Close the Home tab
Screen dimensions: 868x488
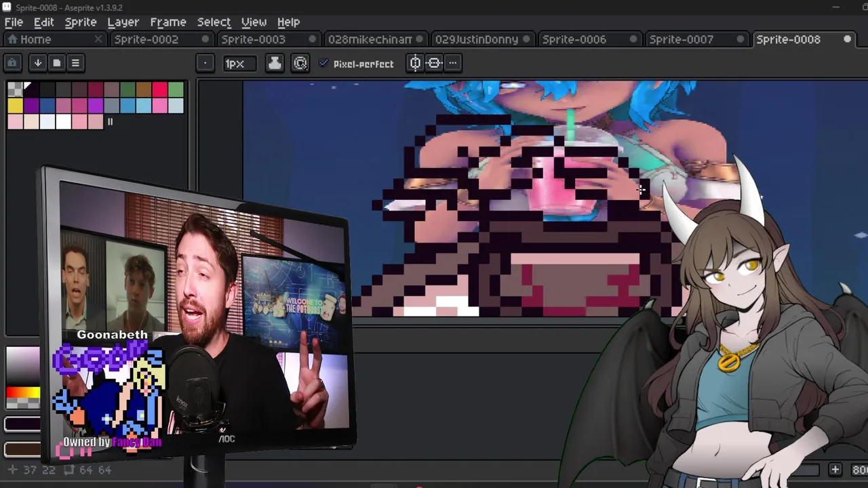click(98, 39)
